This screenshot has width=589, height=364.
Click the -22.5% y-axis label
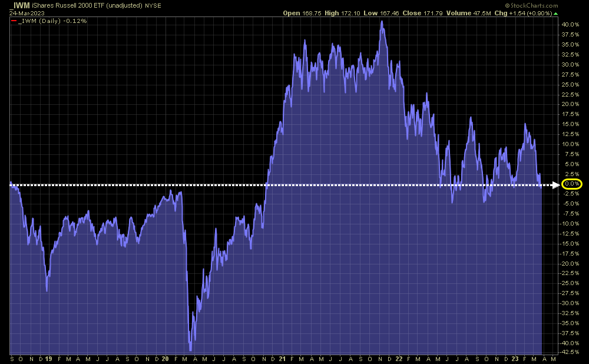tap(570, 273)
